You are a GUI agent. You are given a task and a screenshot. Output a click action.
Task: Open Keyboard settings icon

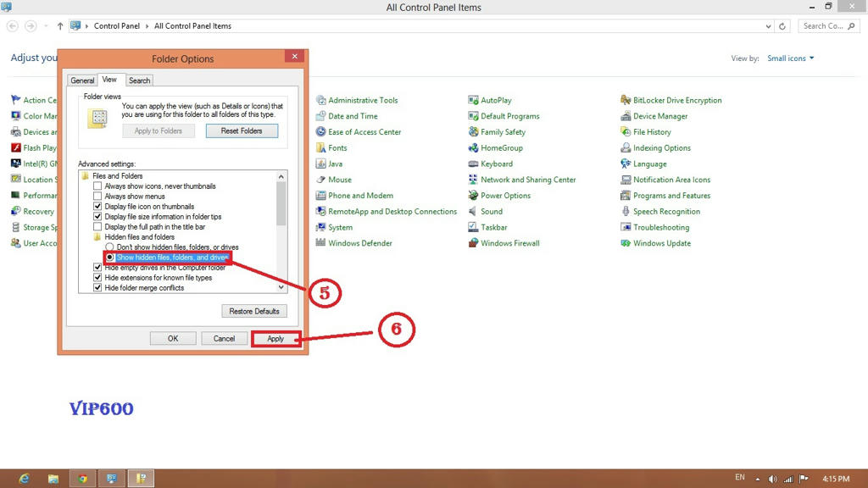[473, 164]
